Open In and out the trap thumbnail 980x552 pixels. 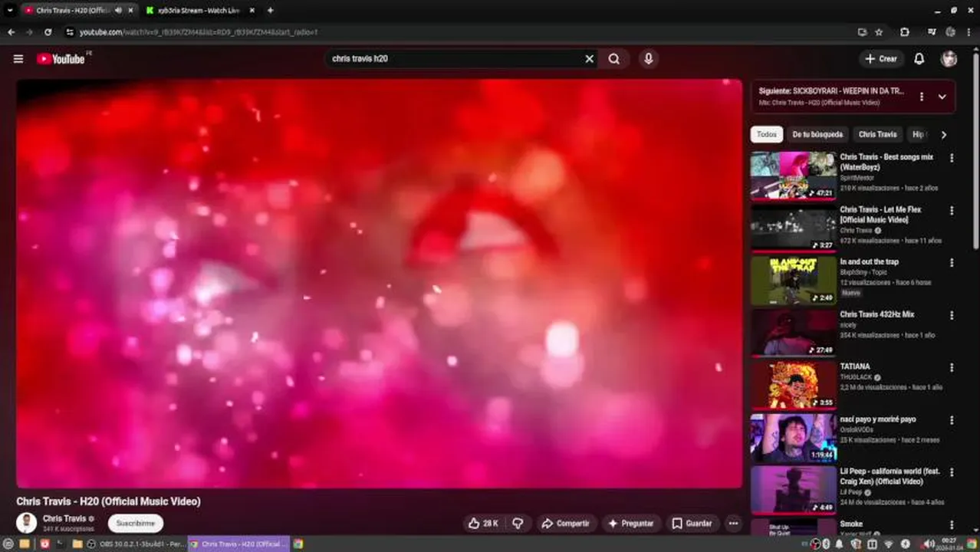coord(793,280)
